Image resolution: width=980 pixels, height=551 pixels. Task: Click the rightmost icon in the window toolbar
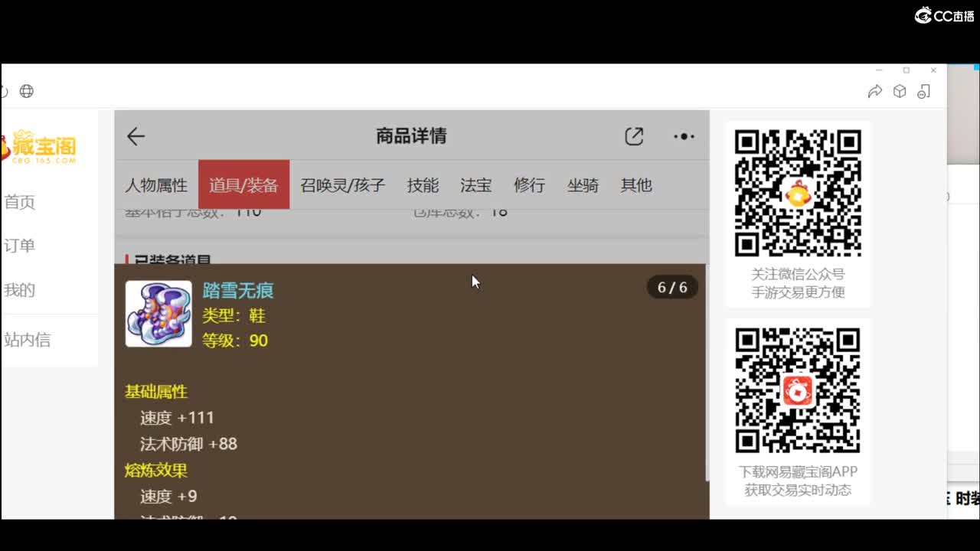924,91
